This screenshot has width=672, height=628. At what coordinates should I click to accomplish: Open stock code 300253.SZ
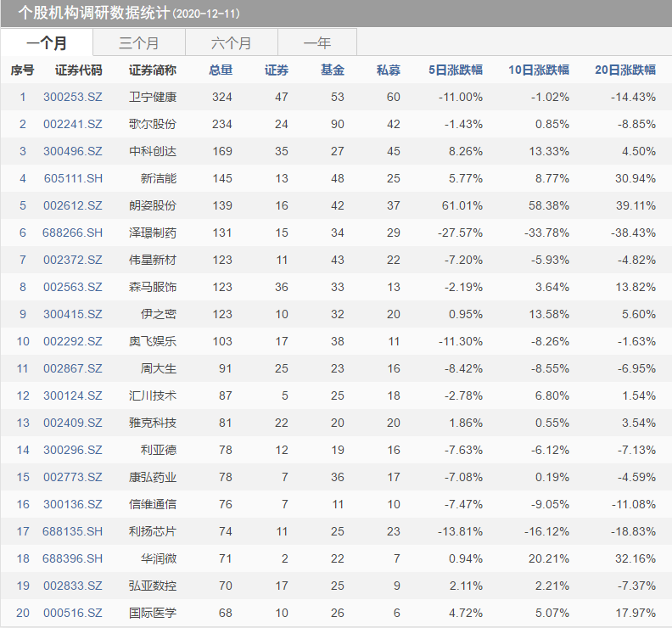[x=73, y=97]
